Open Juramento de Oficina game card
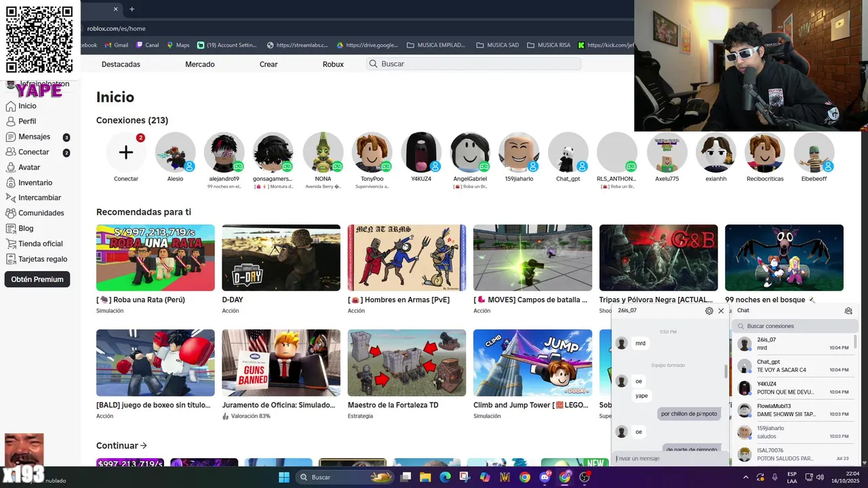Screen dimensions: 868x488 (x=281, y=363)
